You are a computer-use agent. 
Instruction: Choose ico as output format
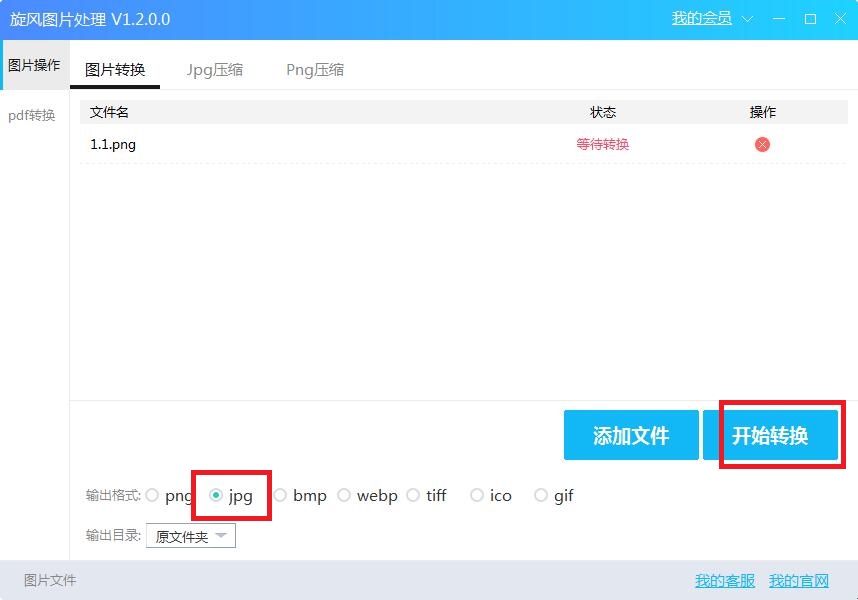click(x=477, y=495)
